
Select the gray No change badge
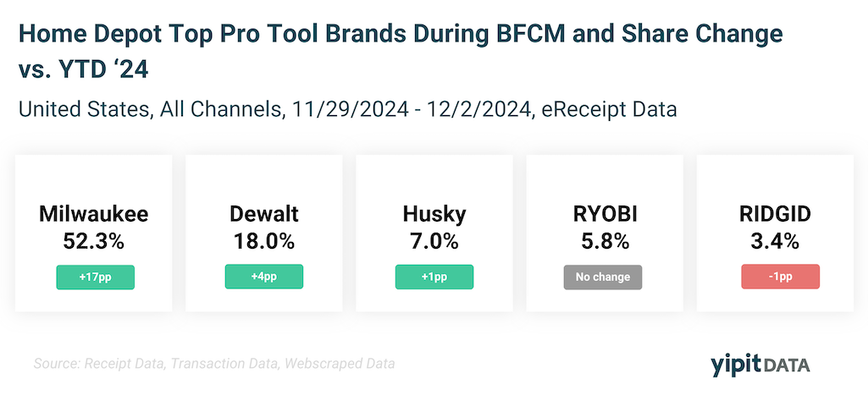pos(605,277)
